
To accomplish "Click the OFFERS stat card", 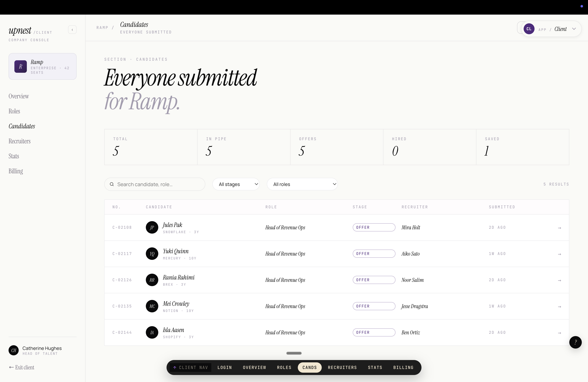I will [x=337, y=147].
